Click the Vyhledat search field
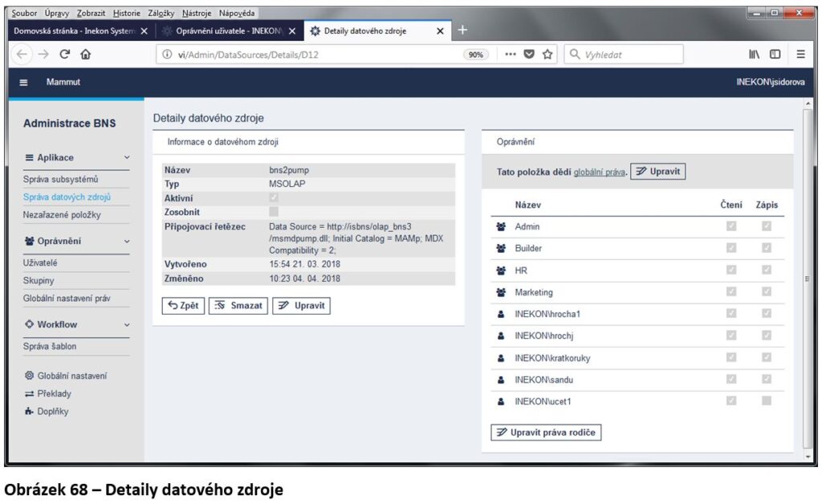The height and width of the screenshot is (504, 822). point(624,55)
